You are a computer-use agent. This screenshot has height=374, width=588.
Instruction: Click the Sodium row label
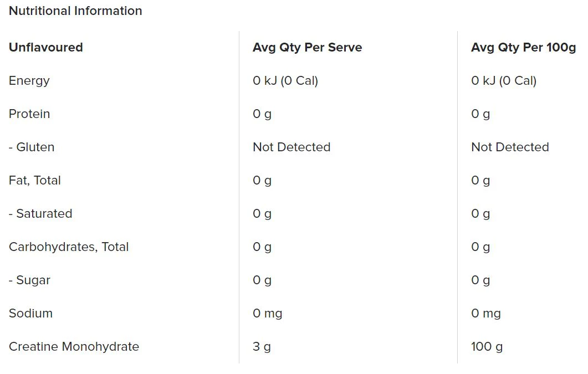click(x=30, y=313)
